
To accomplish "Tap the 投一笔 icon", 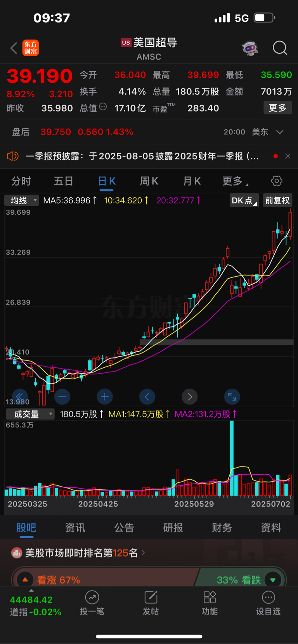I will coord(92,598).
